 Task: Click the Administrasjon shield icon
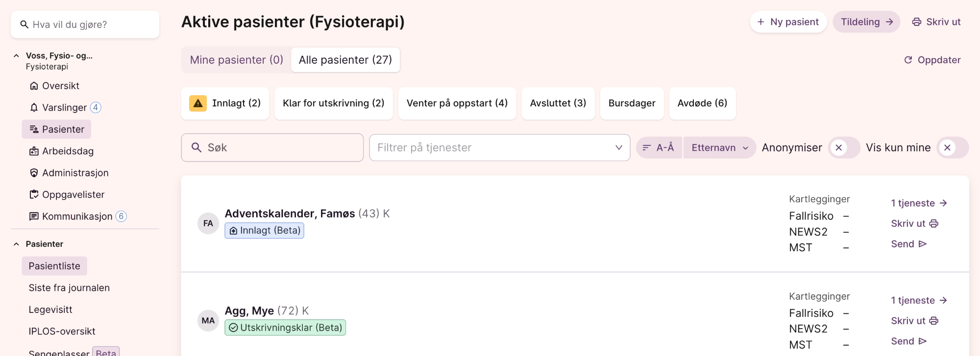[x=34, y=173]
